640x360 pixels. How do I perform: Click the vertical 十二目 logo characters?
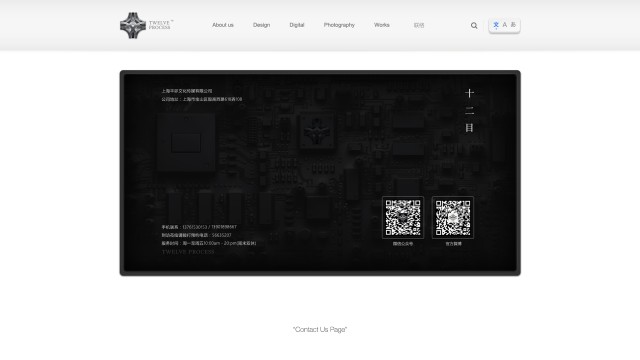point(469,111)
